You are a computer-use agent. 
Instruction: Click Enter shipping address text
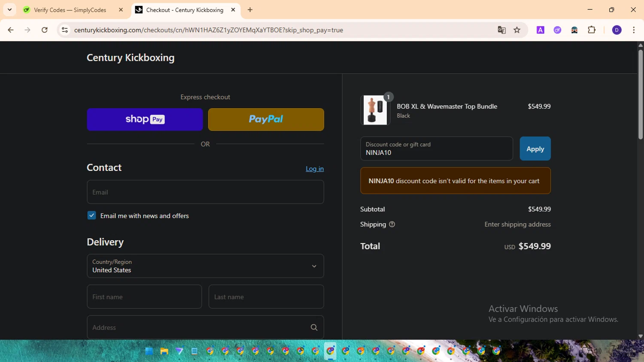coord(517,224)
